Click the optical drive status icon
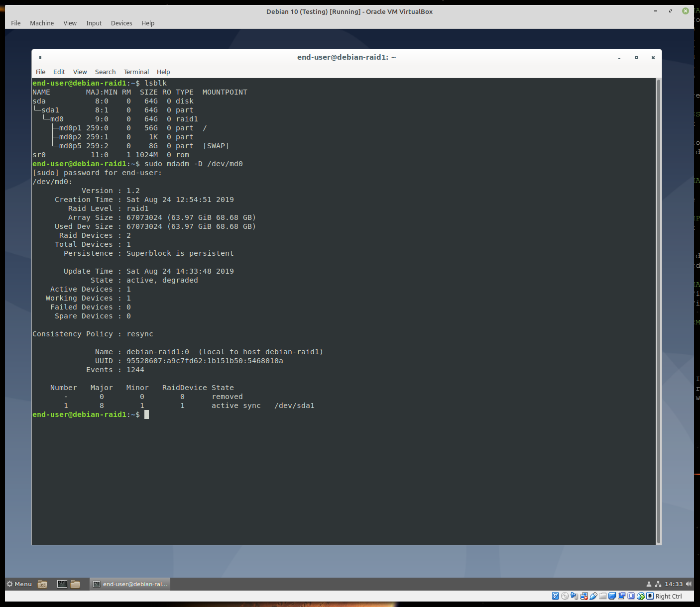This screenshot has width=700, height=607. pos(565,596)
